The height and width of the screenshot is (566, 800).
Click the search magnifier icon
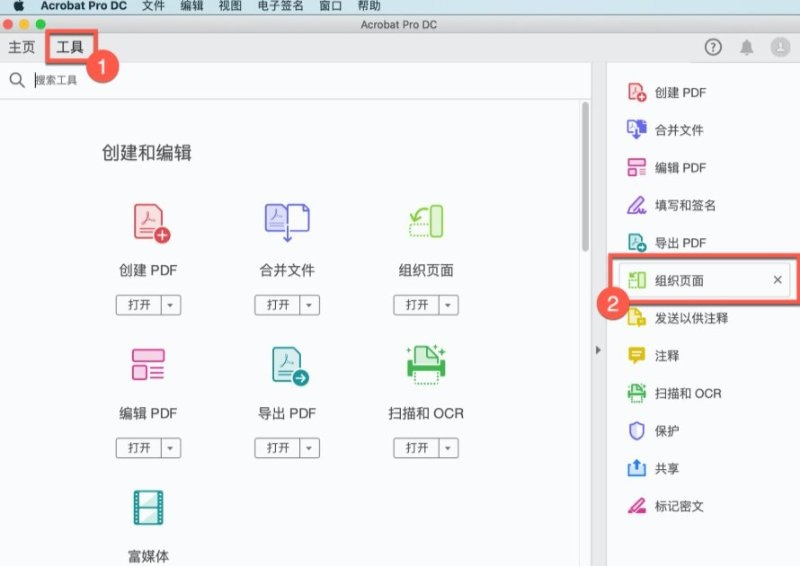(x=17, y=80)
